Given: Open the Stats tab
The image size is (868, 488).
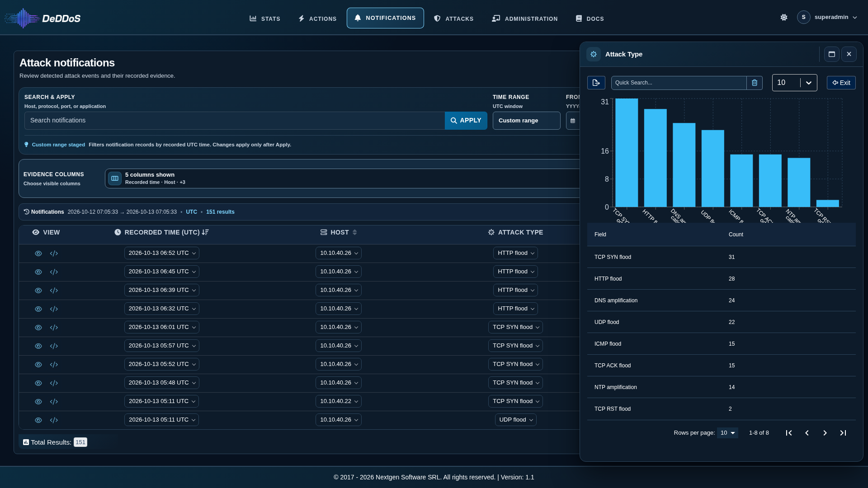Looking at the screenshot, I should tap(265, 19).
